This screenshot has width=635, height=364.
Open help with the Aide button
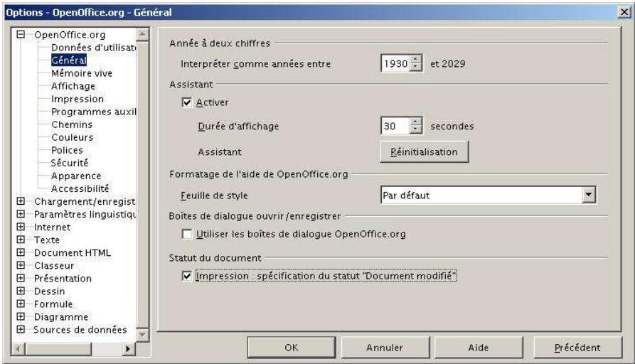tap(479, 348)
